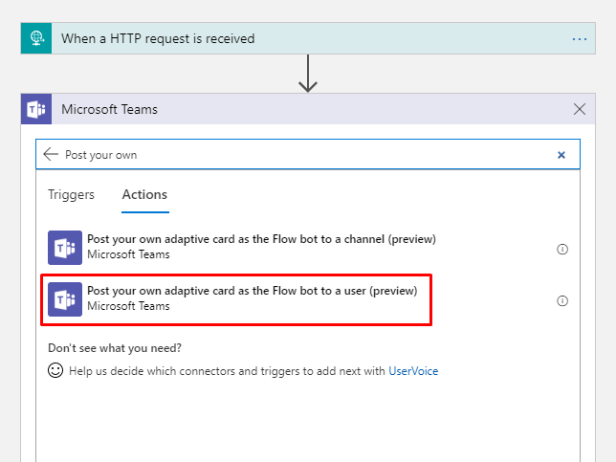This screenshot has width=616, height=462.
Task: Switch to the Triggers tab
Action: [71, 195]
